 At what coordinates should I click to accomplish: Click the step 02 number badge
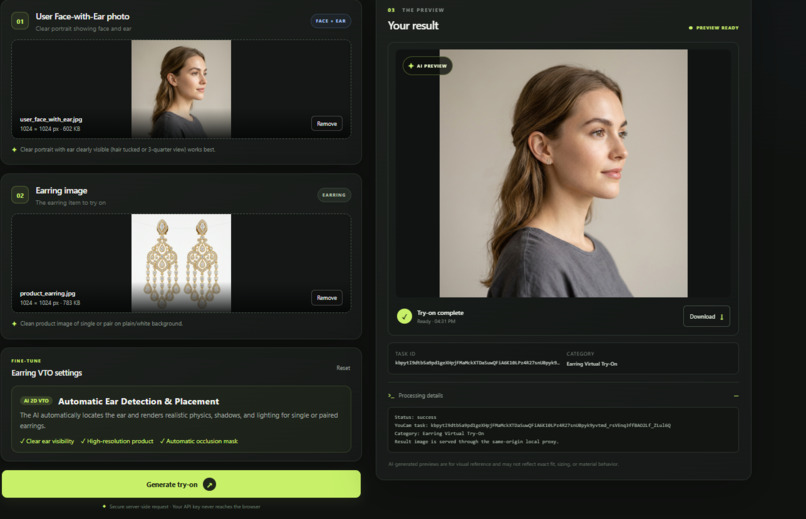[20, 195]
